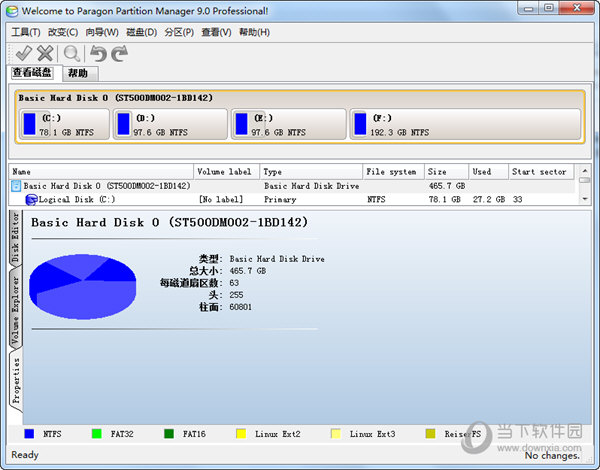Image resolution: width=600 pixels, height=470 pixels.
Task: Select the Logical Disk (C:) list row
Action: pyautogui.click(x=292, y=199)
